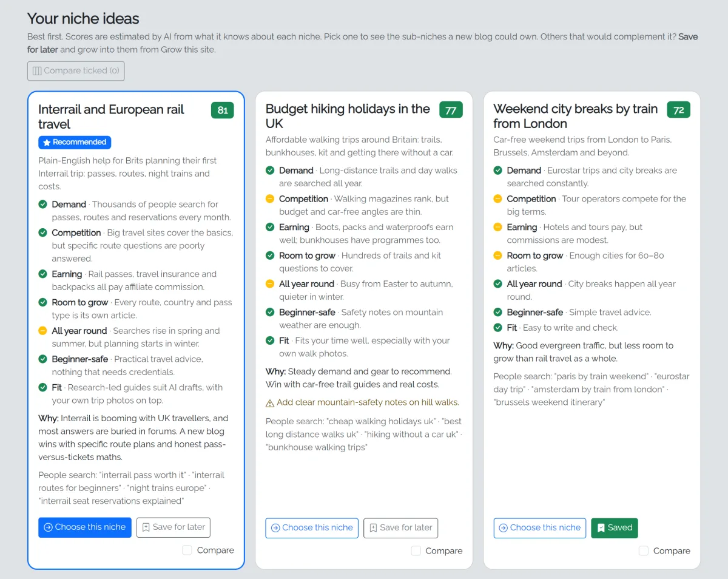Click green check beside Interrail Competition
Viewport: 728px width, 579px height.
click(42, 232)
